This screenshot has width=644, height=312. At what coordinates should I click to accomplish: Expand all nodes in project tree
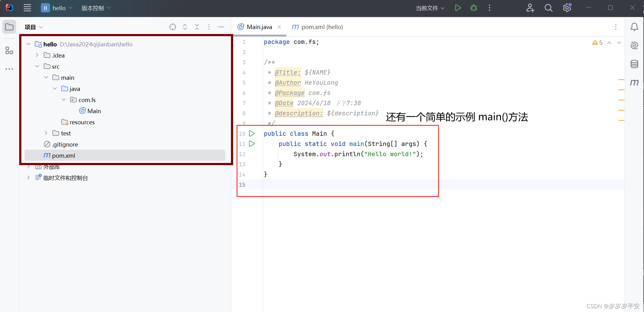coord(185,27)
